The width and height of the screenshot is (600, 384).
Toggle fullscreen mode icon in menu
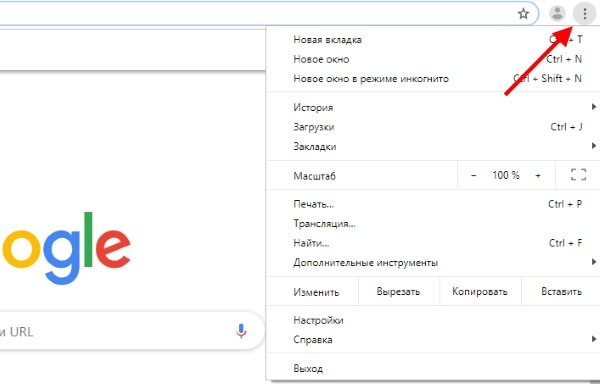coord(578,175)
